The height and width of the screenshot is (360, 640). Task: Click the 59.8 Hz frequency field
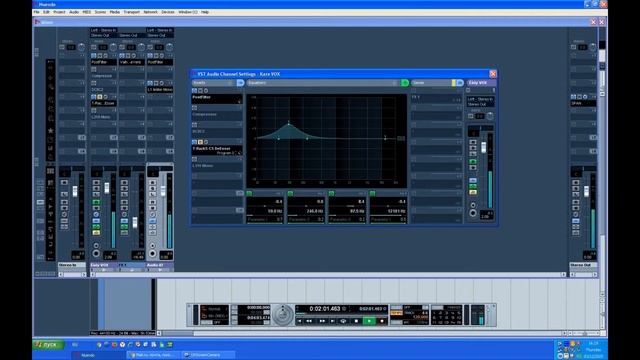274,211
